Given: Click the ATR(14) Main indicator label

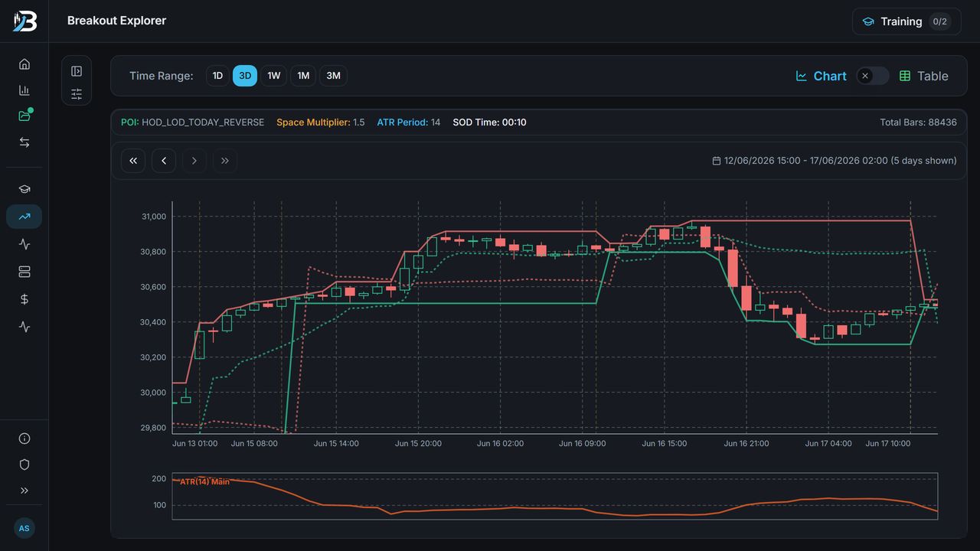Looking at the screenshot, I should 204,482.
